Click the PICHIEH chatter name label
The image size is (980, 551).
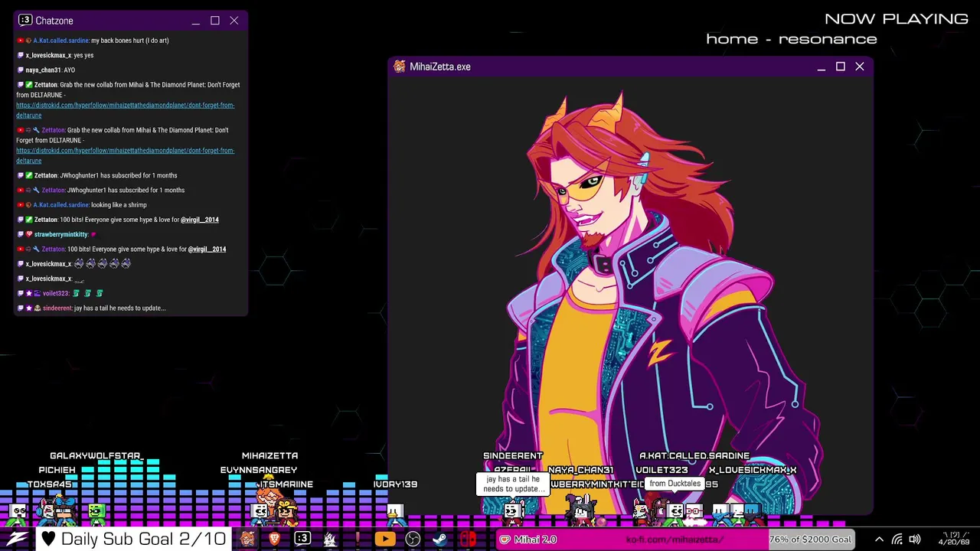pyautogui.click(x=57, y=470)
